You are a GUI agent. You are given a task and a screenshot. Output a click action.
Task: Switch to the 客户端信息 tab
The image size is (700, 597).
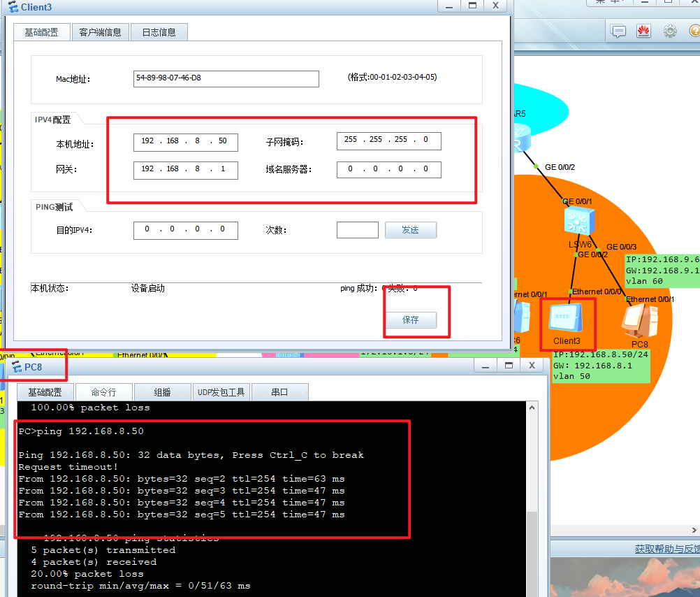pyautogui.click(x=101, y=32)
